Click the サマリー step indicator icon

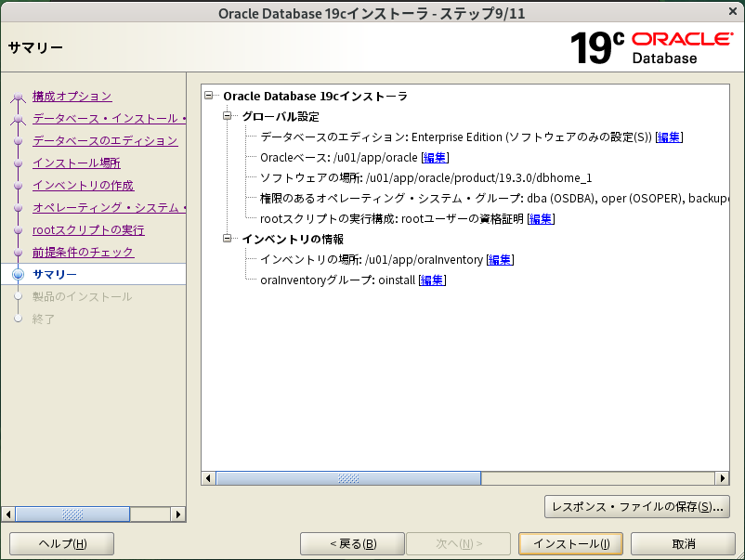[17, 274]
